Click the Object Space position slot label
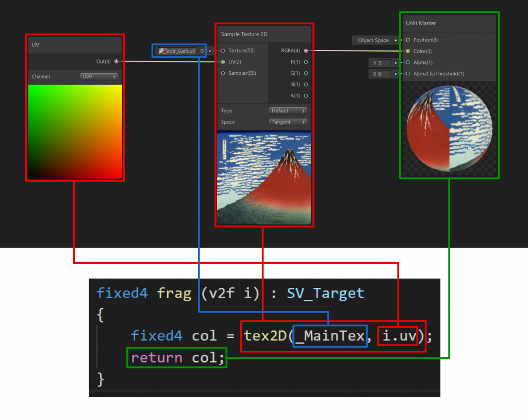528x420 pixels. click(x=373, y=40)
